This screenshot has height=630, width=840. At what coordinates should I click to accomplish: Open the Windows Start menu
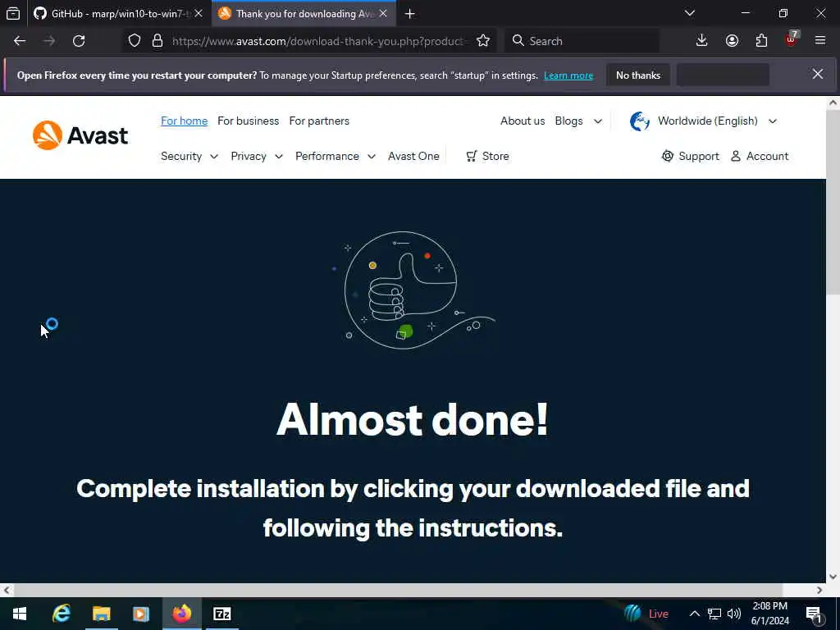[x=20, y=614]
